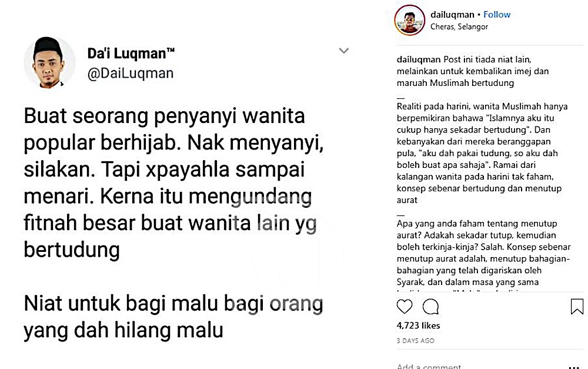This screenshot has height=369, width=588.
Task: Open the Cheras, Selangor location link
Action: tap(459, 26)
